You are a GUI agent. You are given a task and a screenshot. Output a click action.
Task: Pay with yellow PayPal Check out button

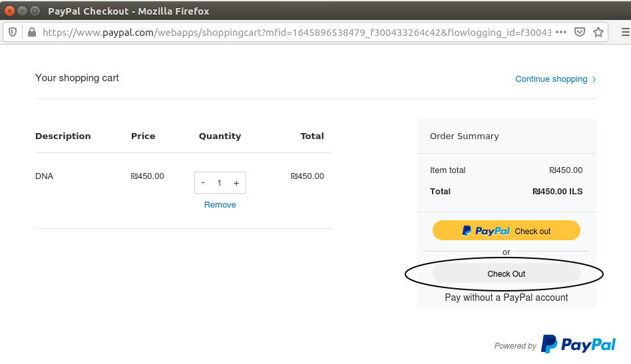[x=507, y=230]
